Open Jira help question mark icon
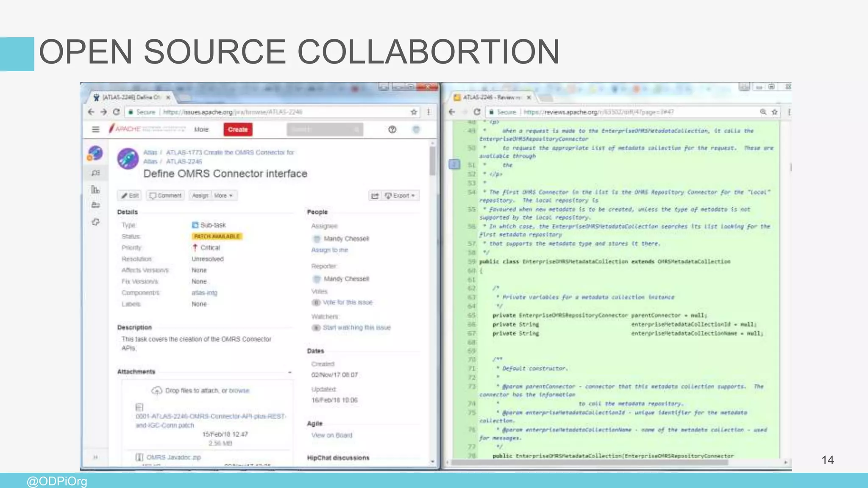 pyautogui.click(x=392, y=129)
